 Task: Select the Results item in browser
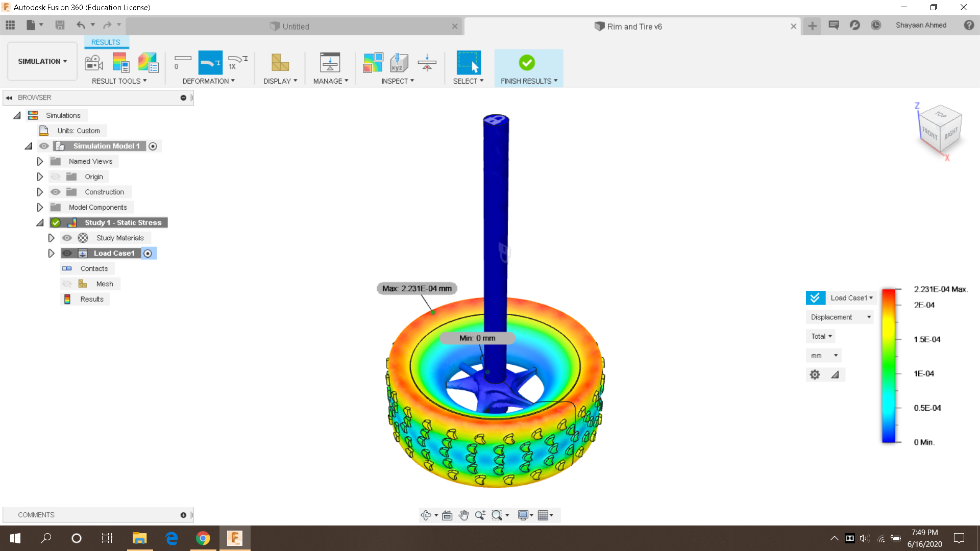coord(91,299)
